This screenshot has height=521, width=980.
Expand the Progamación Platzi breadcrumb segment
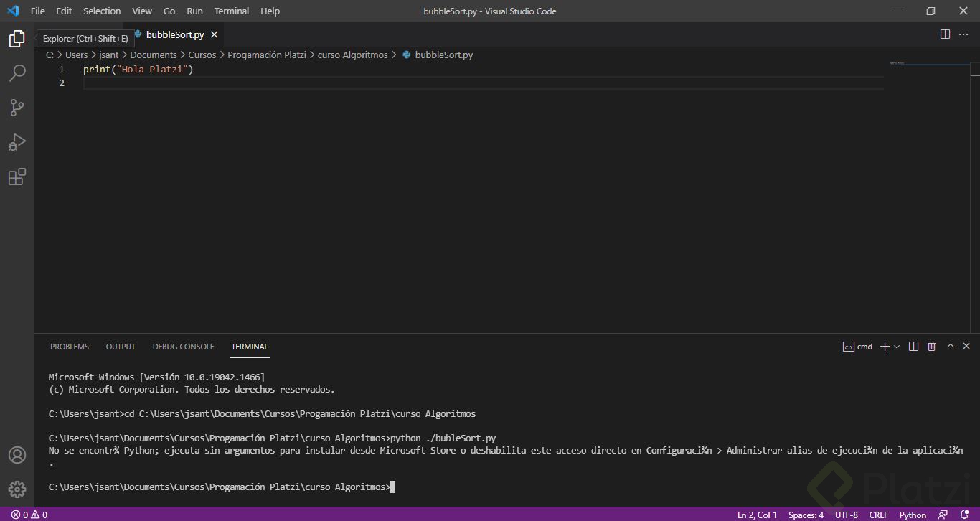[x=267, y=55]
